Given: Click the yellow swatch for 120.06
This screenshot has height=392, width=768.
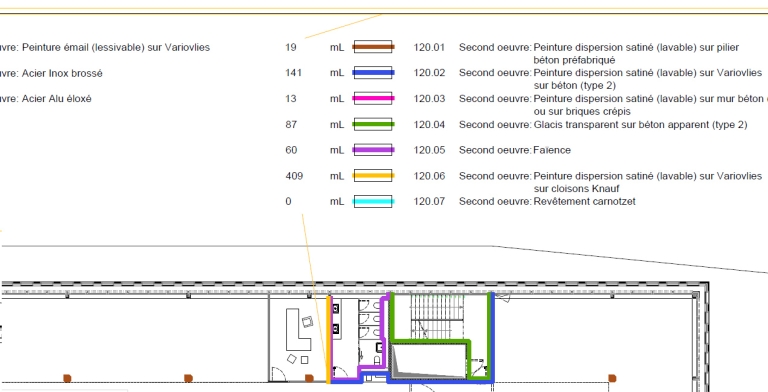Looking at the screenshot, I should tap(373, 175).
